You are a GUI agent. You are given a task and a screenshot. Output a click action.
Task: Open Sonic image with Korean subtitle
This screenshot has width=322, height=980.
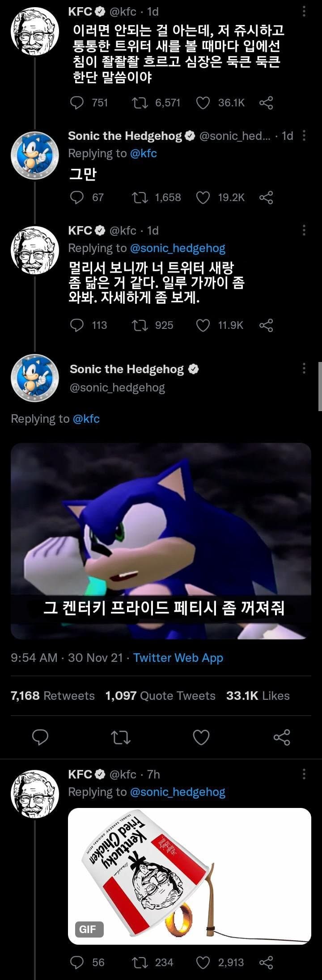[x=161, y=541]
